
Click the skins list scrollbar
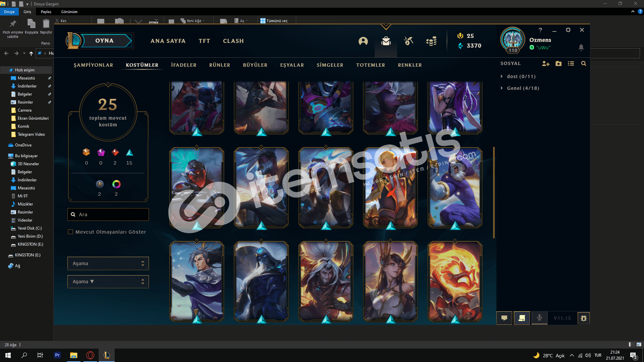click(494, 192)
